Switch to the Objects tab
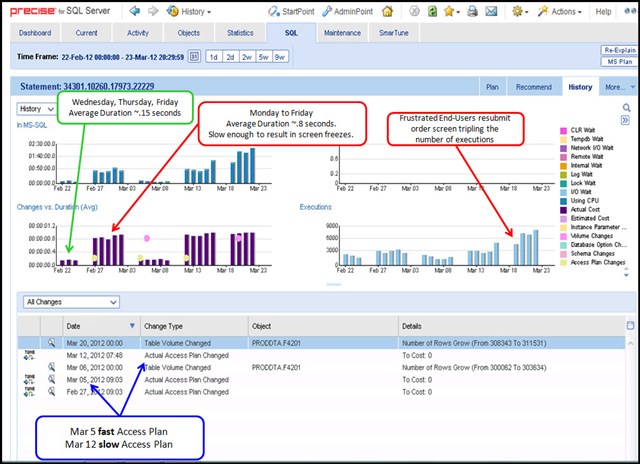Image resolution: width=640 pixels, height=464 pixels. 189,33
